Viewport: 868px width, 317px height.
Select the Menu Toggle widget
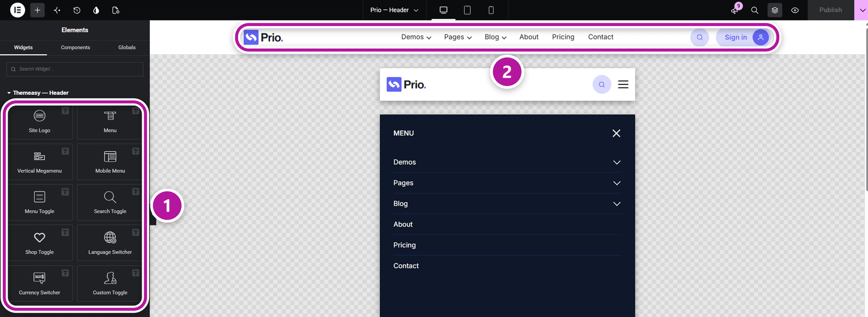tap(40, 203)
